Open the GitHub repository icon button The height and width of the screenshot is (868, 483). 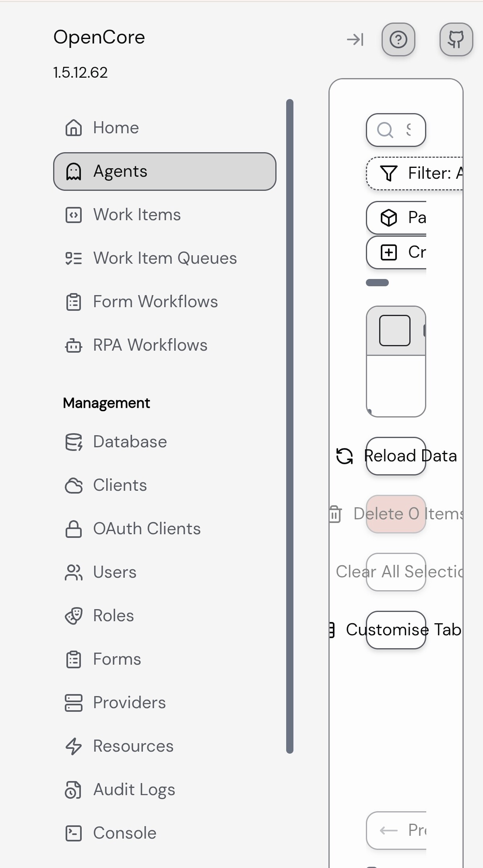[x=456, y=39]
